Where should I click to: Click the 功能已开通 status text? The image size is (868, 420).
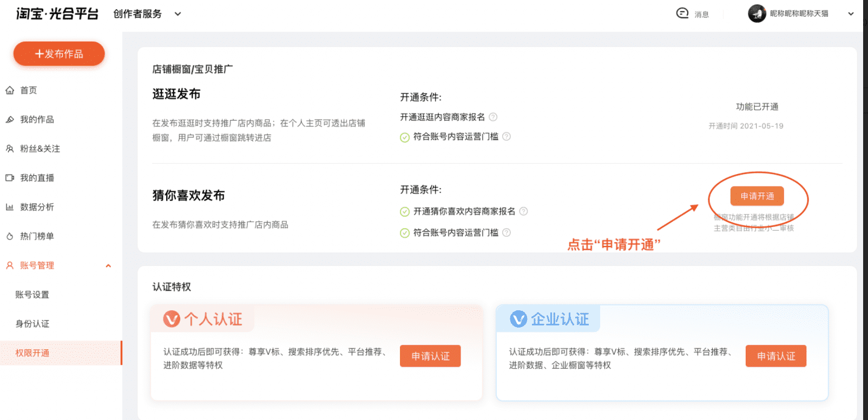757,107
